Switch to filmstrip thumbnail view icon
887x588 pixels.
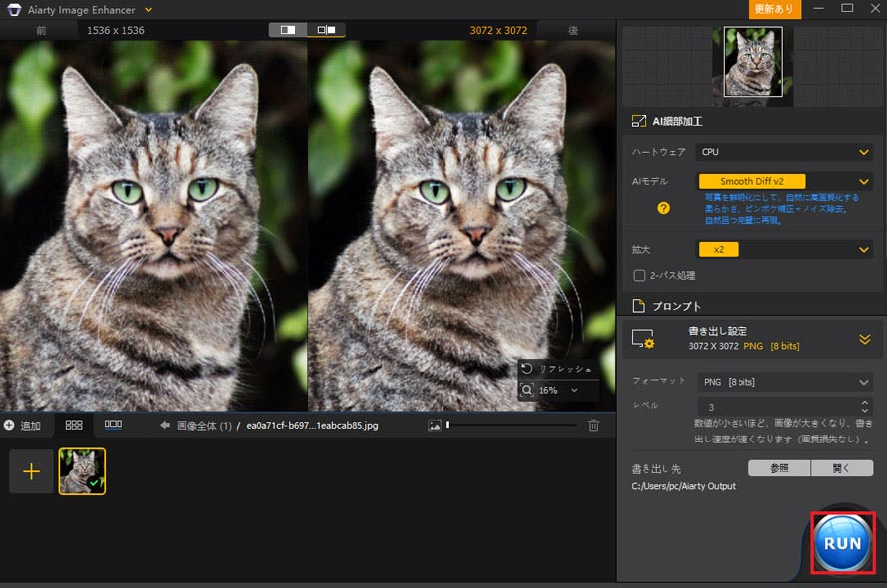[x=113, y=425]
